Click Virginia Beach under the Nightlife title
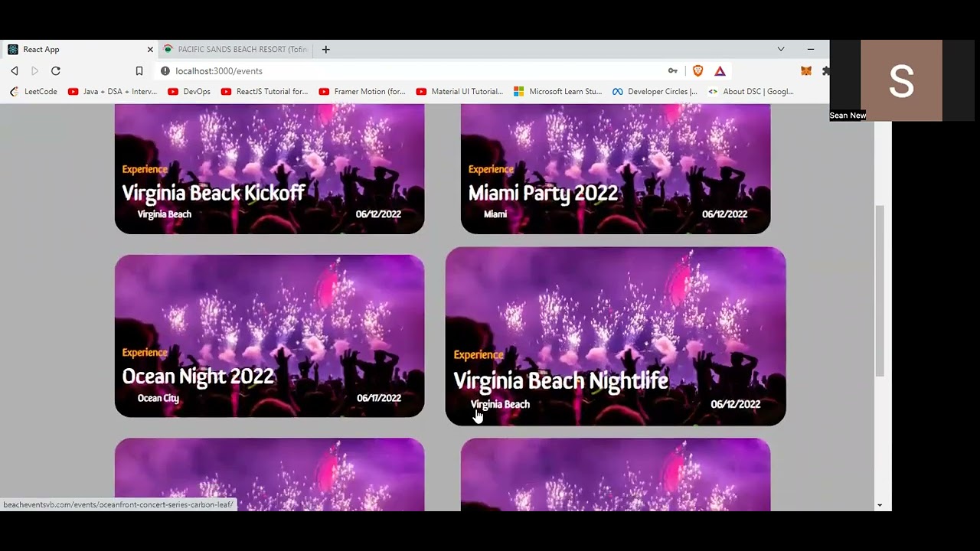980x551 pixels. 500,404
